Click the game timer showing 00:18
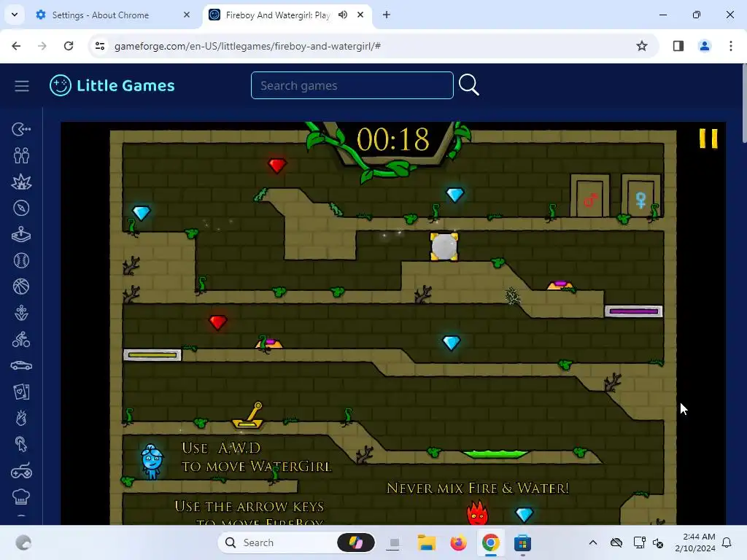747x560 pixels. 393,140
